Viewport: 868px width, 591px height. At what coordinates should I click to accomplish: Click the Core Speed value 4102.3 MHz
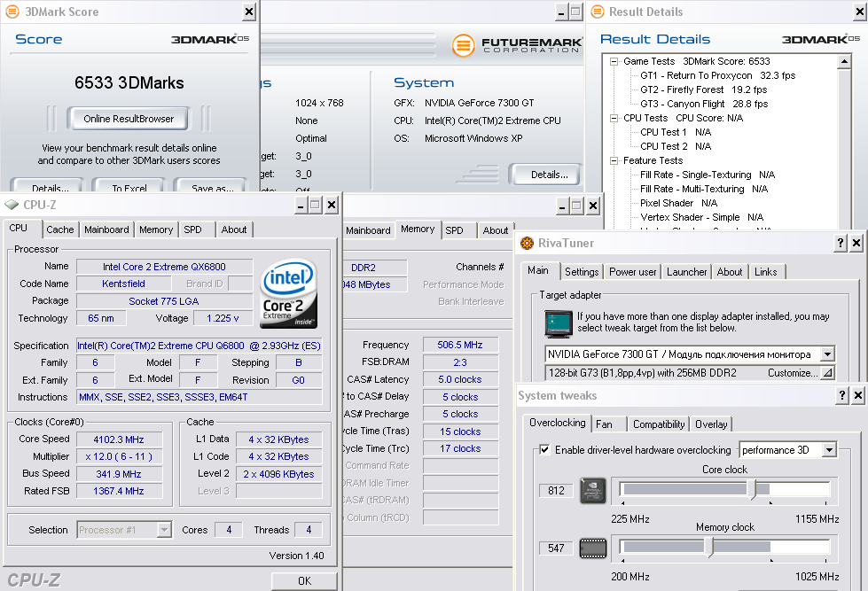click(119, 439)
